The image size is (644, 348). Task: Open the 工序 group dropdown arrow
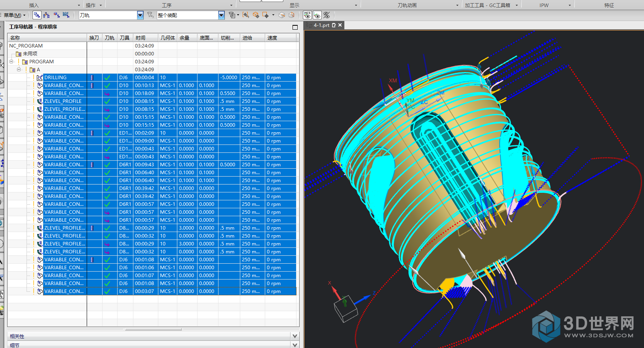click(232, 5)
